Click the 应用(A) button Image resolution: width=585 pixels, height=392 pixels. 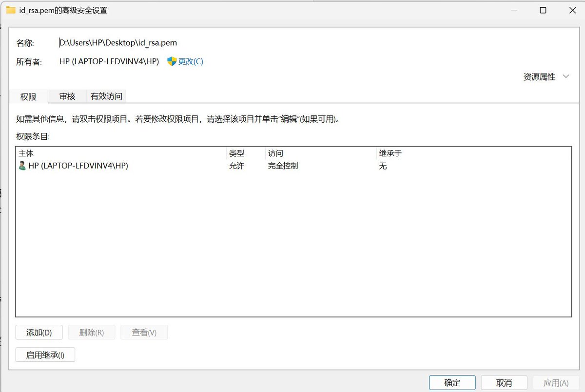[556, 383]
